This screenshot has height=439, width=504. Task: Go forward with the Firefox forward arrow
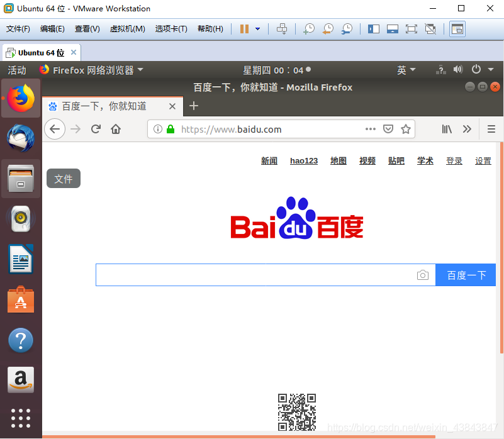pos(76,129)
